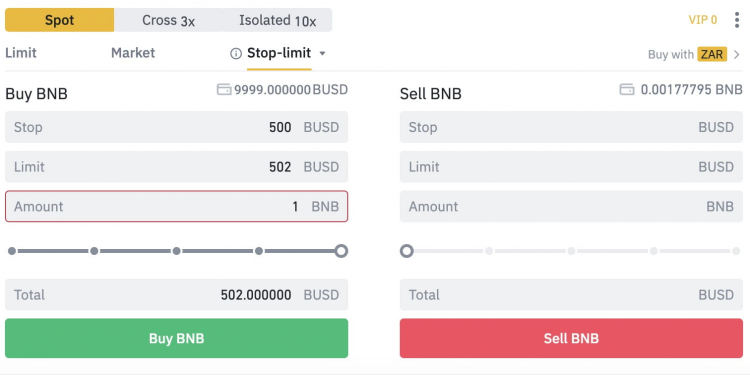Select the Spot trading mode
Screen dimensions: 750x375
tap(60, 20)
